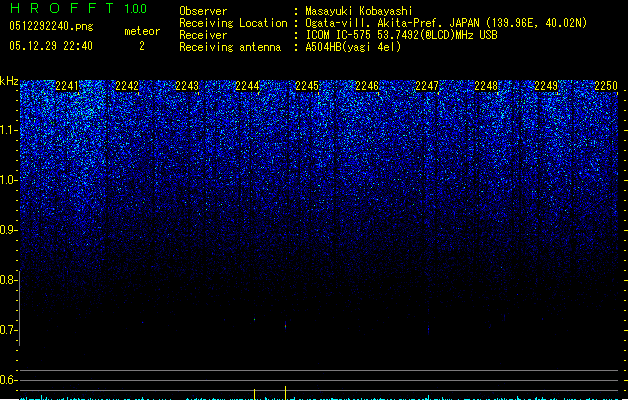Click the kHz axis unit label
The width and height of the screenshot is (629, 400).
click(x=9, y=81)
